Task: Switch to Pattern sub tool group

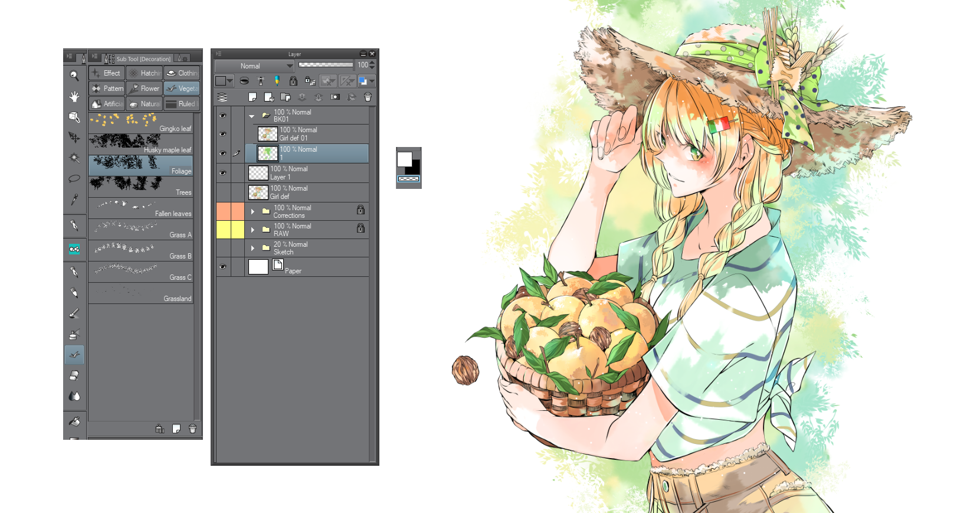Action: (107, 89)
